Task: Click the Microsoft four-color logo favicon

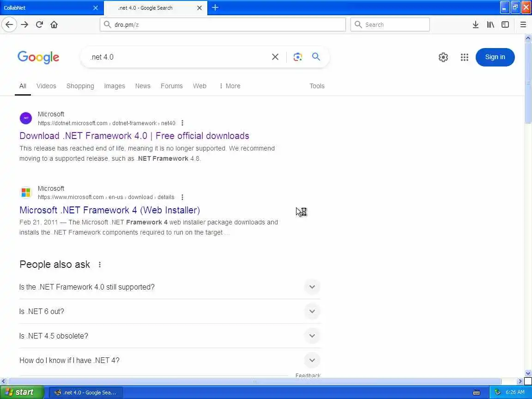Action: pyautogui.click(x=26, y=193)
